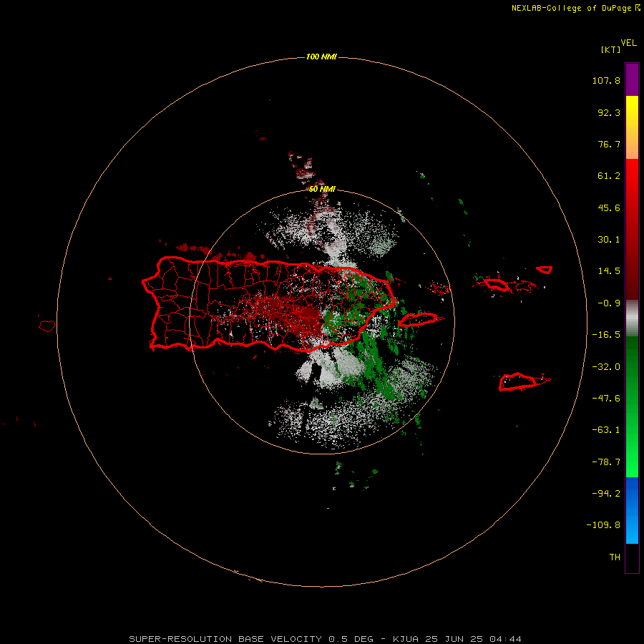
Task: Click the Vieques island outline east of Puerto Rico
Action: [x=419, y=319]
